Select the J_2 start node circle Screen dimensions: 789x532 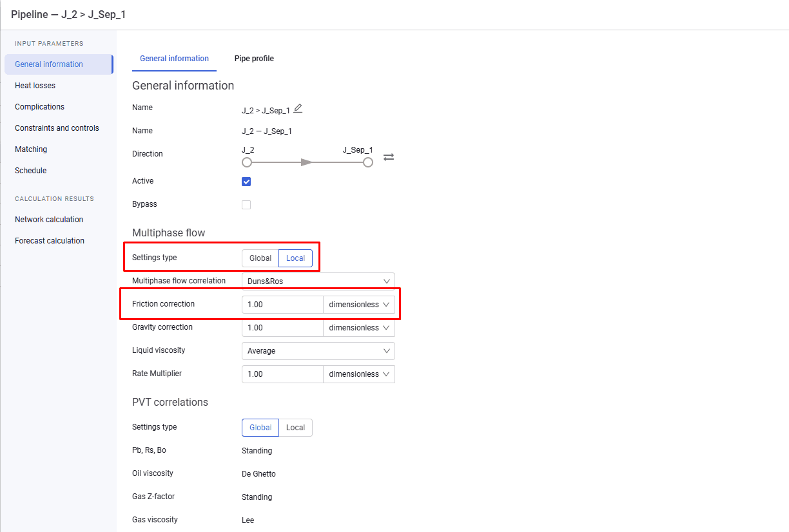[247, 162]
